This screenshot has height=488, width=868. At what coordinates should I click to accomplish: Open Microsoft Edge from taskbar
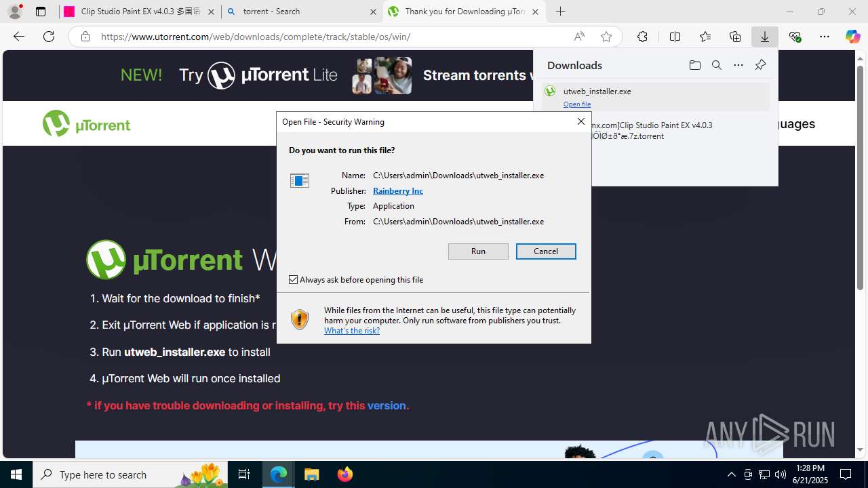[x=279, y=474]
